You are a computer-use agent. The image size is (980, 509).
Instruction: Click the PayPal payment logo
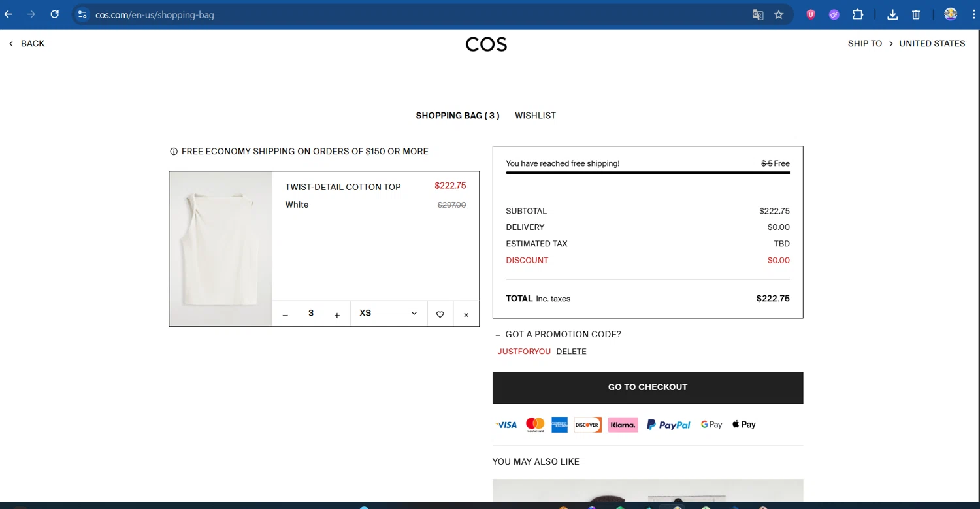click(x=668, y=425)
